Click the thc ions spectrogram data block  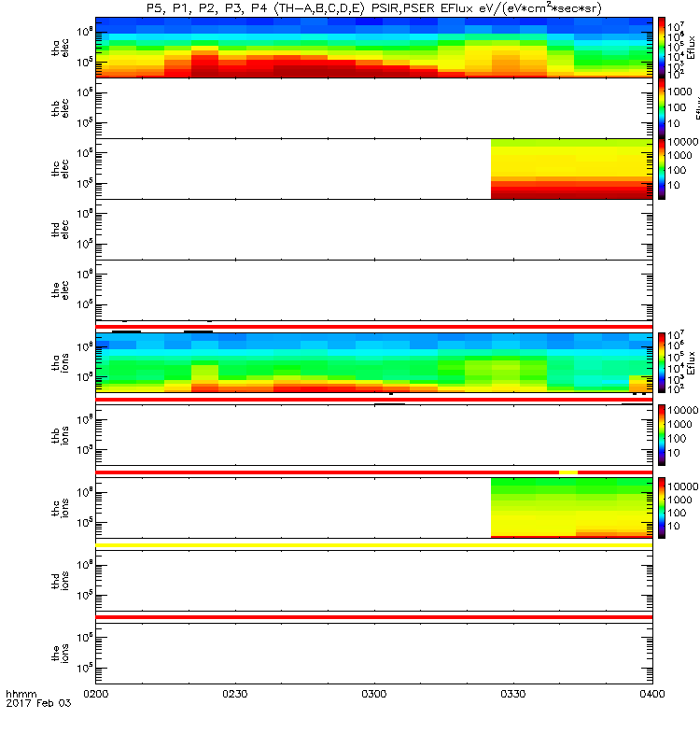tap(571, 508)
